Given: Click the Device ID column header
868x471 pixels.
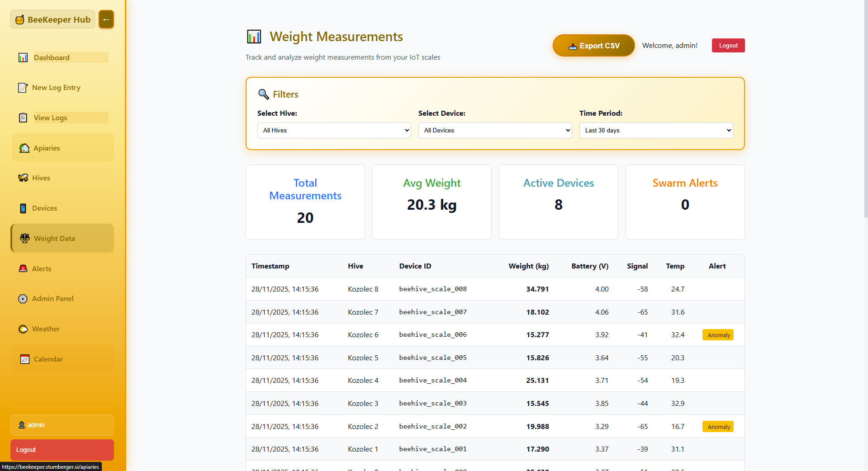Looking at the screenshot, I should click(x=415, y=266).
